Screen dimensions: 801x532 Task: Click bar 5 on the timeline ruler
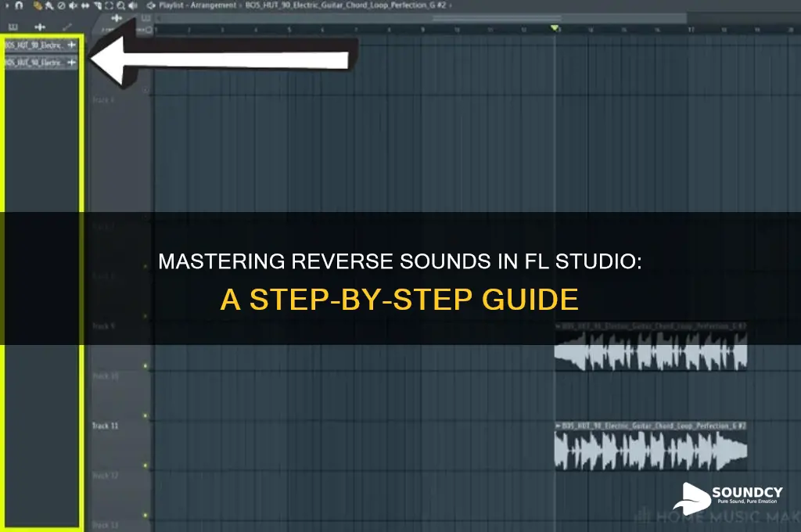289,30
